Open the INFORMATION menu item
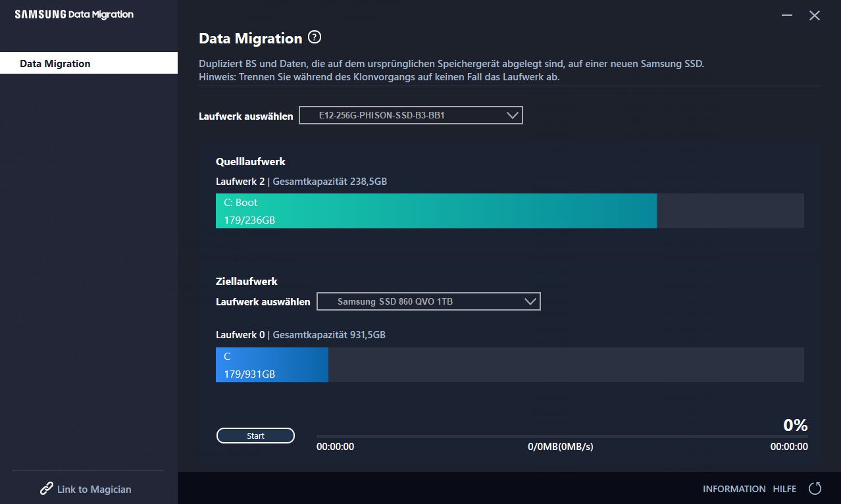The width and height of the screenshot is (841, 504). 734,489
